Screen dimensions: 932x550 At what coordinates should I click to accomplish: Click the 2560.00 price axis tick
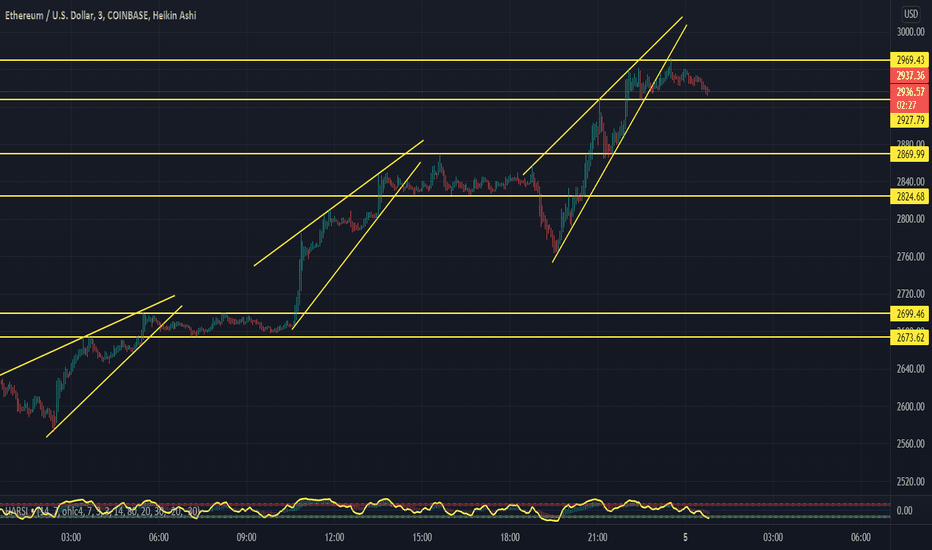click(x=910, y=444)
